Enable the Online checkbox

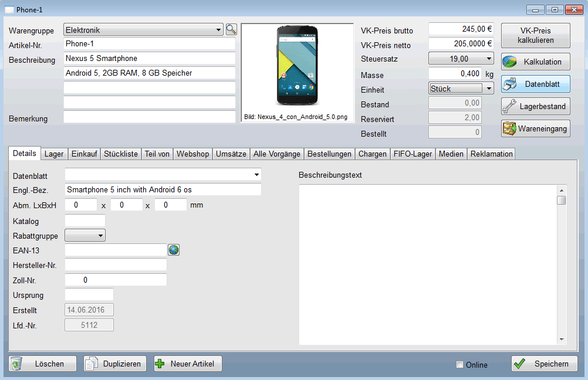pyautogui.click(x=459, y=365)
